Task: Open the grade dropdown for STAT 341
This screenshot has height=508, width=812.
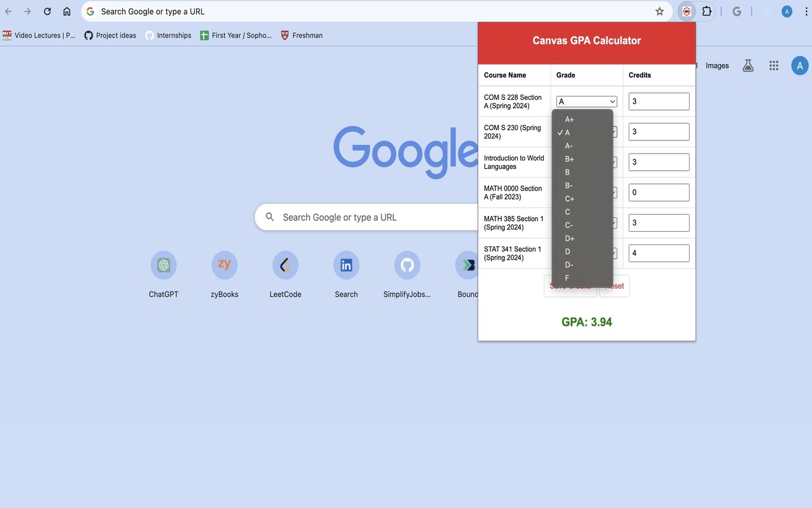Action: pyautogui.click(x=612, y=253)
